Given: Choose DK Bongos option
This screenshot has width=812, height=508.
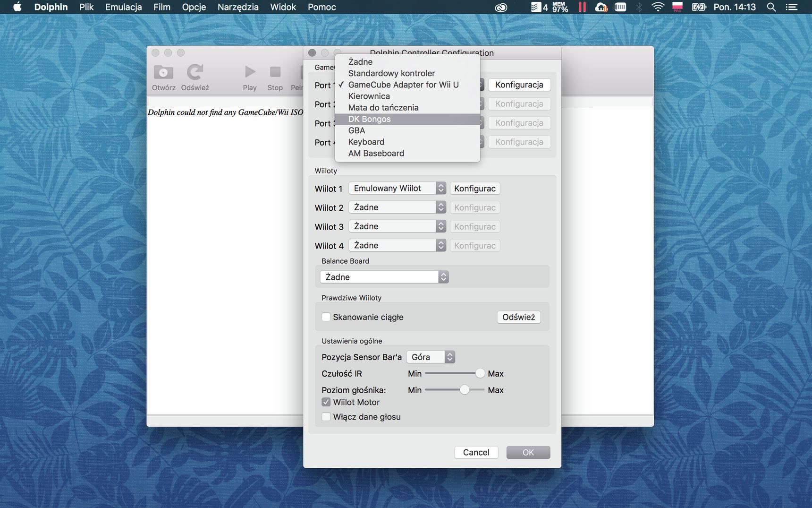Looking at the screenshot, I should 407,119.
